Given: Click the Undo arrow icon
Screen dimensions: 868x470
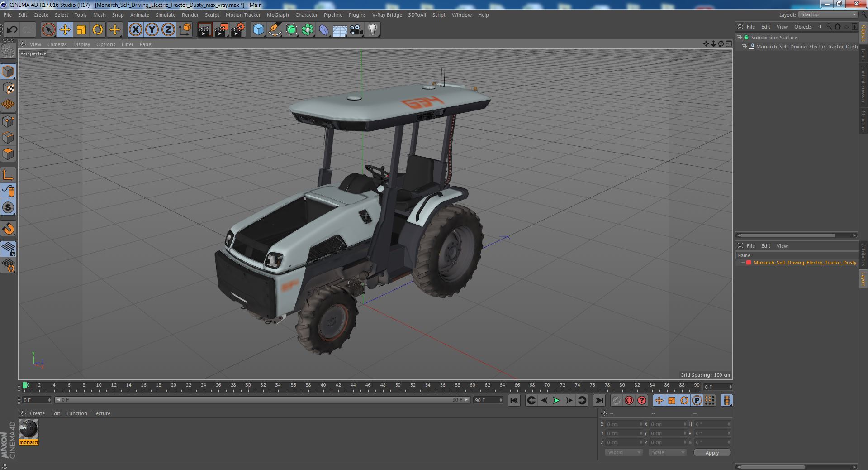Looking at the screenshot, I should 12,30.
